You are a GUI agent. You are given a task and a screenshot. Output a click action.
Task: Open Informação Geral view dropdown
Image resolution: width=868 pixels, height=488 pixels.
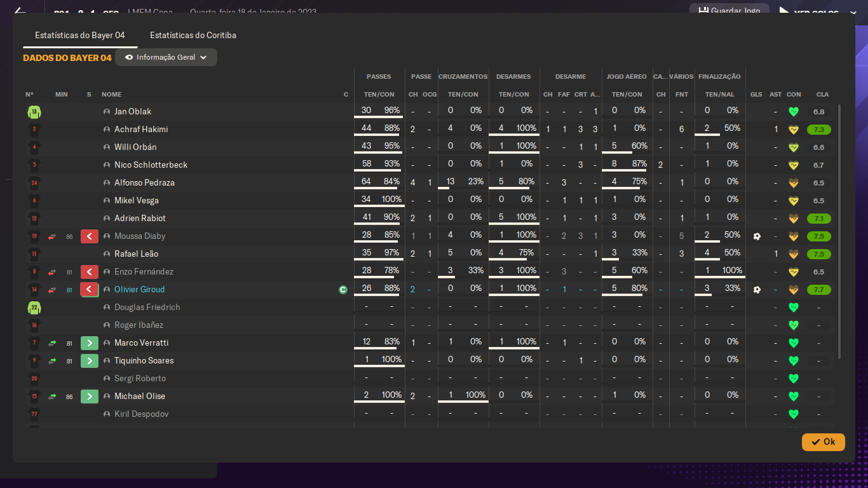pyautogui.click(x=166, y=57)
